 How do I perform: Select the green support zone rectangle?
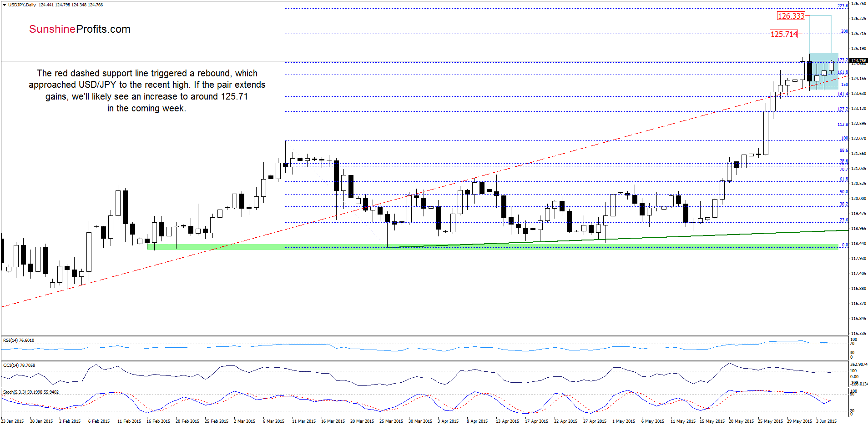[493, 247]
